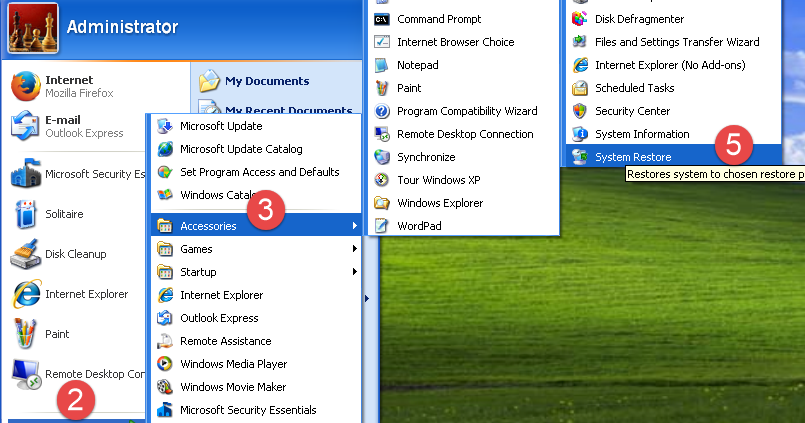Click Tour Windows XP icon
The image size is (805, 423).
381,180
